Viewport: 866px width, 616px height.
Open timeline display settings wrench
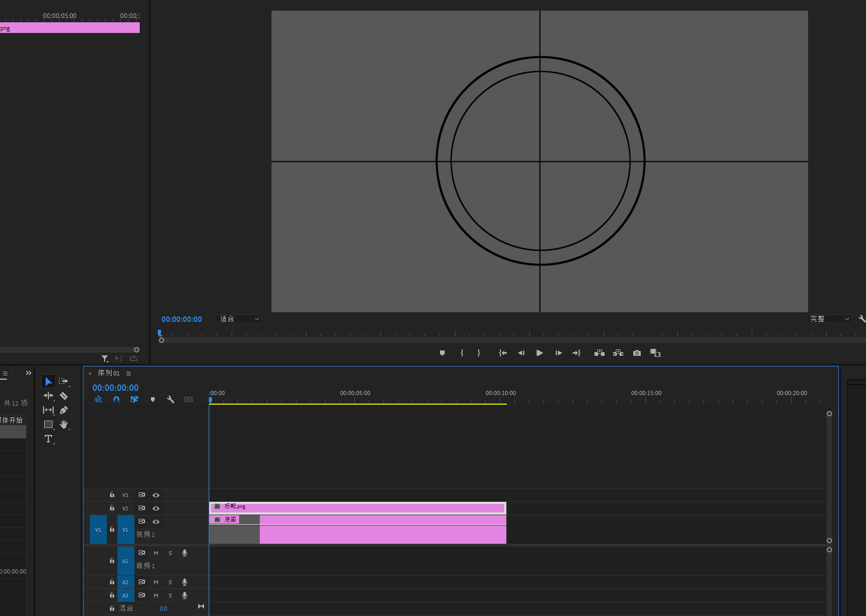pyautogui.click(x=171, y=399)
